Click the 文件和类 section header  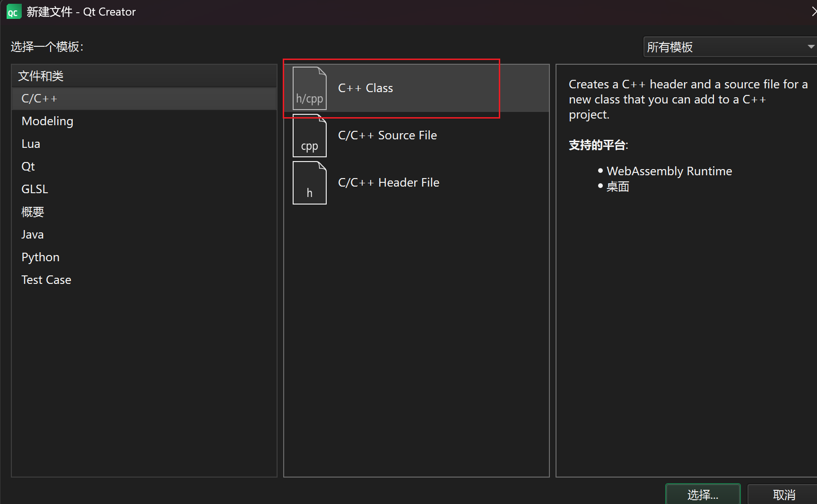144,76
